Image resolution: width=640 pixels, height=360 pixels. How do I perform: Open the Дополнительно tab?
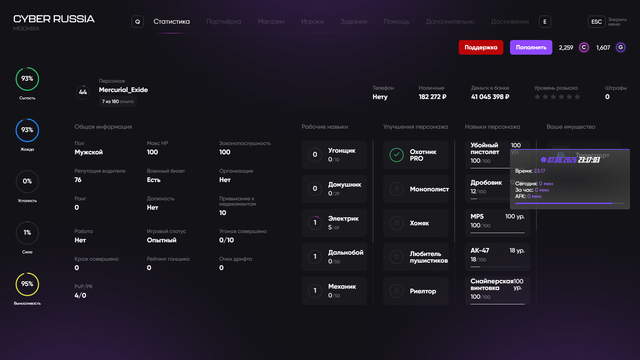[x=450, y=22]
